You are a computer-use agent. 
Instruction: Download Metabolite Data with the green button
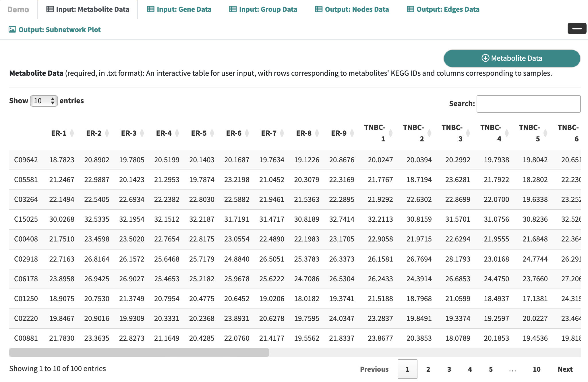click(x=512, y=58)
